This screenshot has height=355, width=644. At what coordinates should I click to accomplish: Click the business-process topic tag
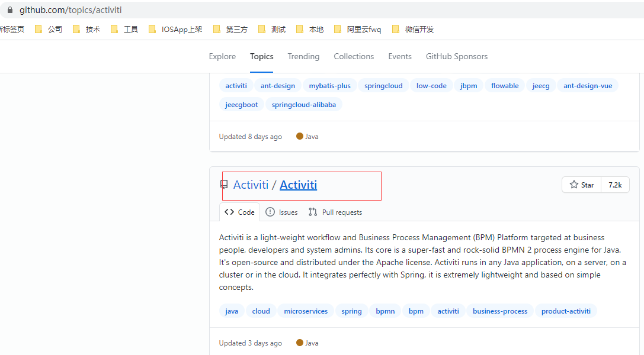[500, 311]
